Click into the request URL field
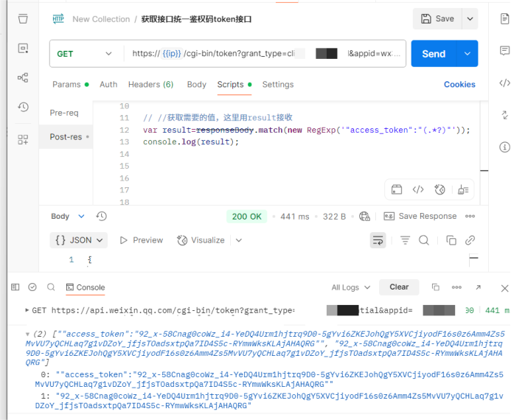Viewport: 511px width, 420px height. point(265,54)
